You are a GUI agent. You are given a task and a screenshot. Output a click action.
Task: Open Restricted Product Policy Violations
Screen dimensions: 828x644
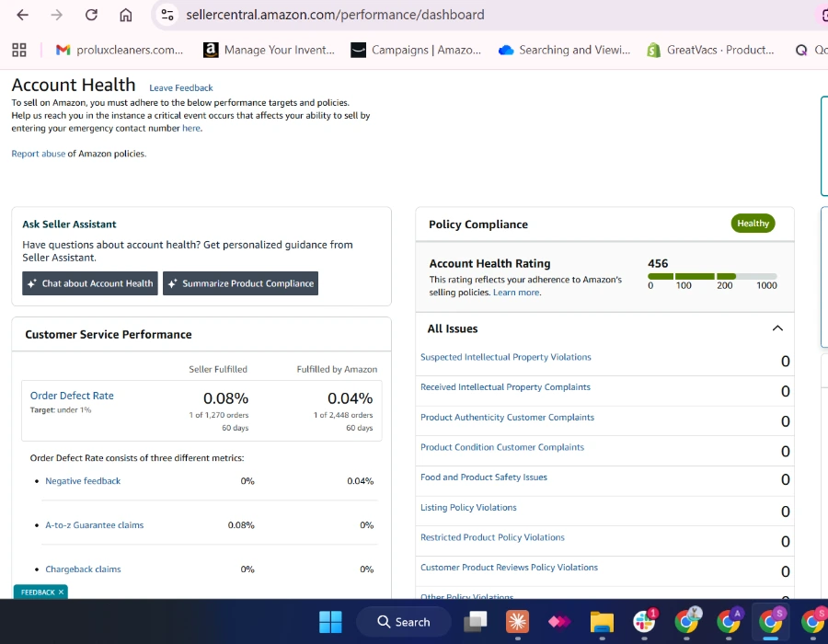(493, 537)
